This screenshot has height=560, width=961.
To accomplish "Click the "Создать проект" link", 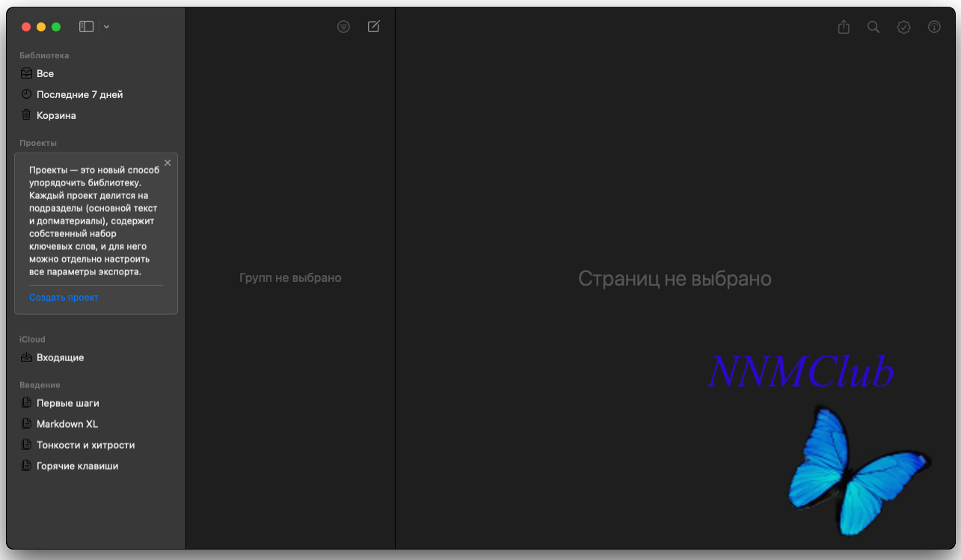I will click(64, 298).
